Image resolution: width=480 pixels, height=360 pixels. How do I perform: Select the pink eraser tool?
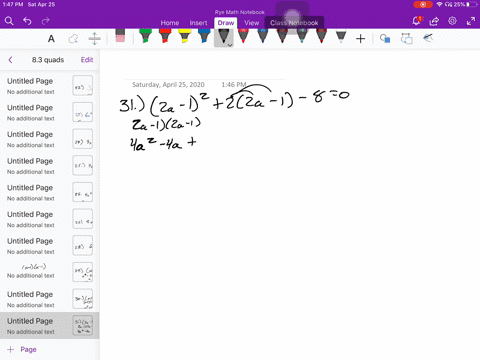coord(120,36)
